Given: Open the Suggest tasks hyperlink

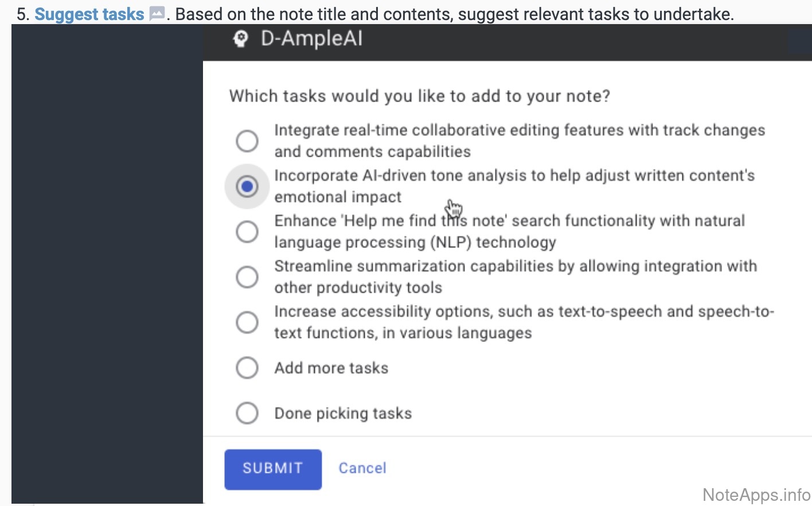Looking at the screenshot, I should tap(89, 14).
